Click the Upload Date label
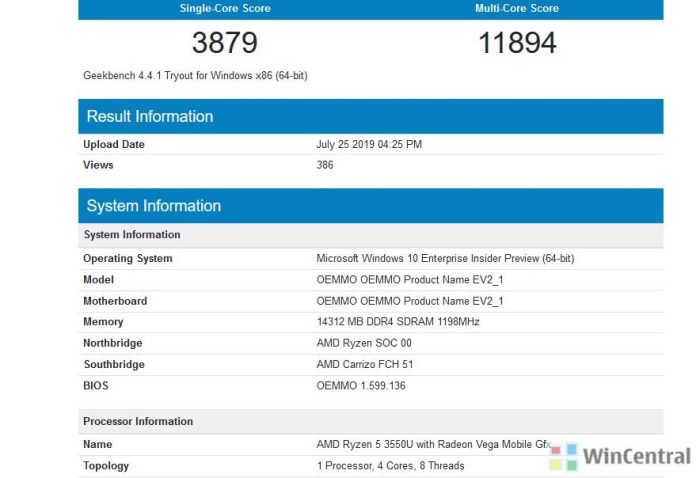This screenshot has height=478, width=696. click(114, 144)
